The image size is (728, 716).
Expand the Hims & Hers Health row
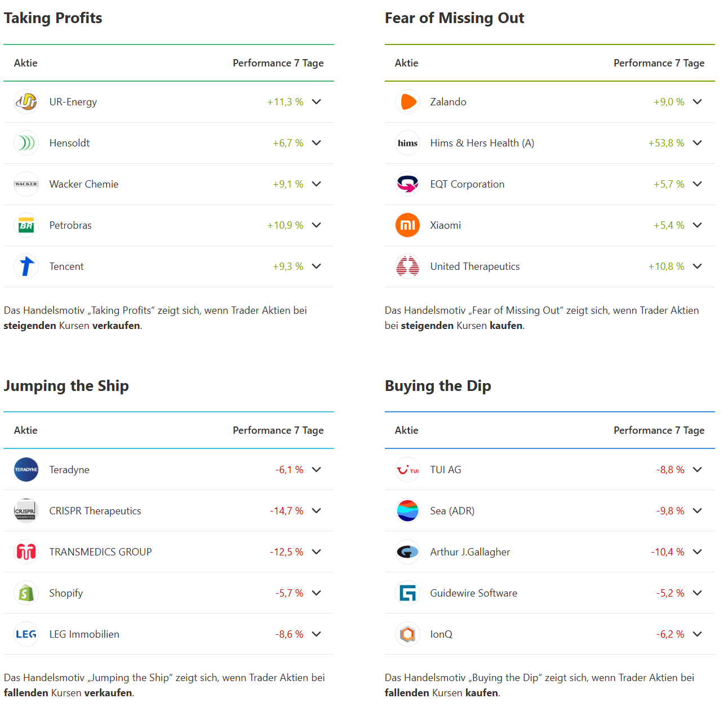pyautogui.click(x=698, y=143)
